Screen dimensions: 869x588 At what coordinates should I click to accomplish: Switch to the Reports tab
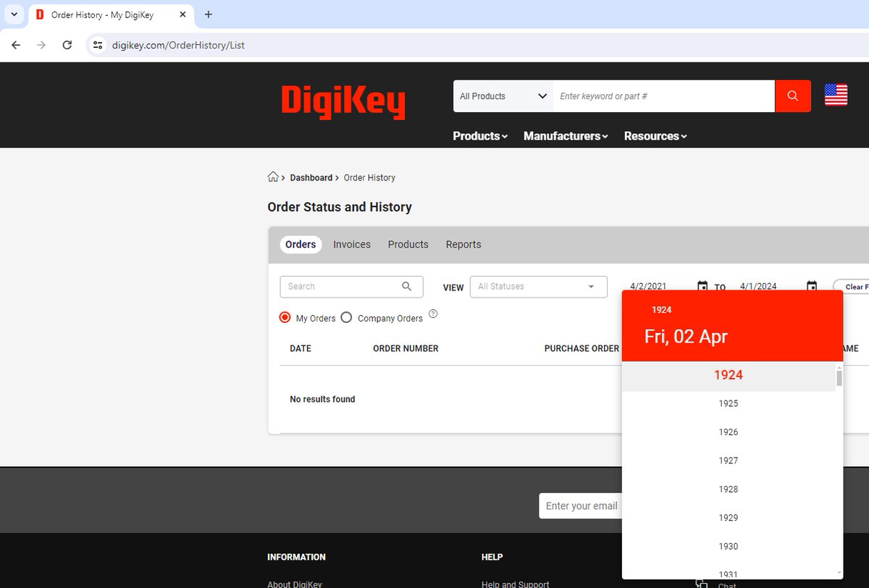(x=463, y=244)
